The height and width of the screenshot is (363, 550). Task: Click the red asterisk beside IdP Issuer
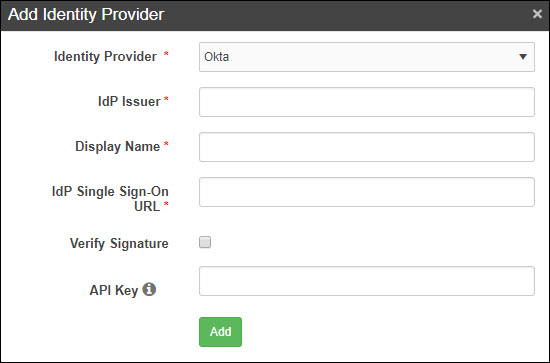point(166,99)
